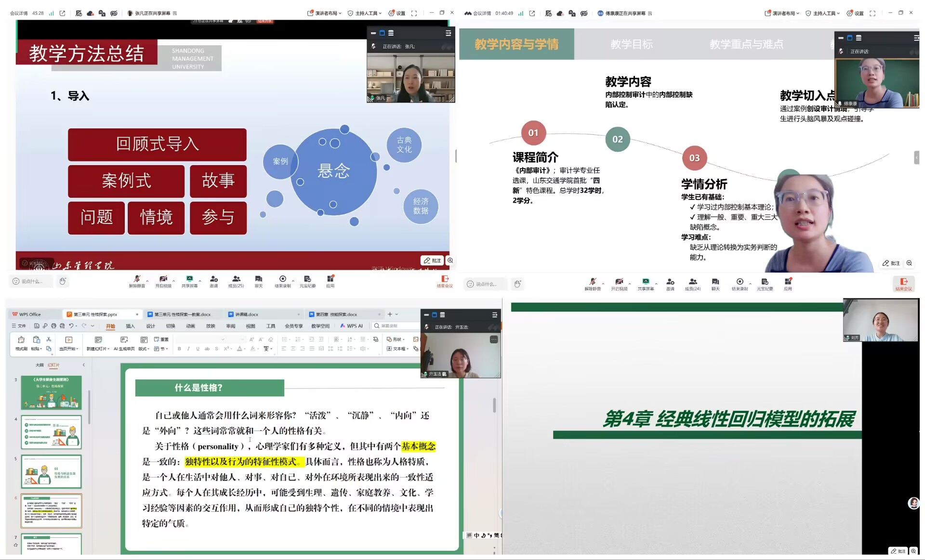Viewport: 925px width, 560px height.
Task: Click 结束会议 in the 傅康康 meeting
Action: (x=903, y=284)
